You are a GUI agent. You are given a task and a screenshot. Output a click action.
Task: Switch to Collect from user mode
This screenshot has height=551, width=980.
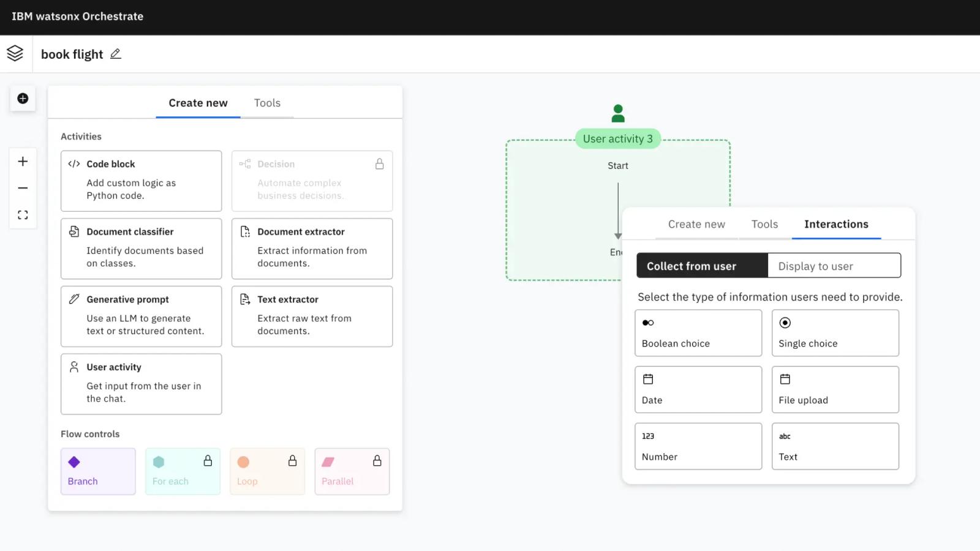[x=702, y=266]
